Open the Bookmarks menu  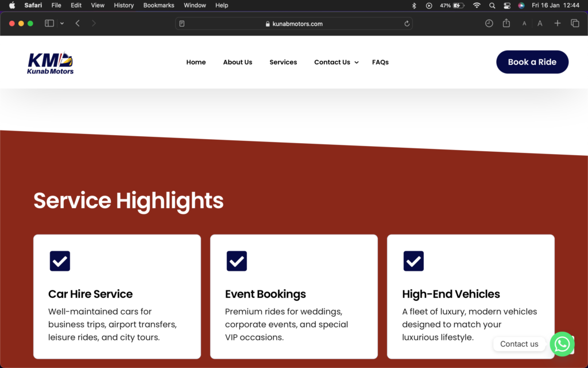158,5
